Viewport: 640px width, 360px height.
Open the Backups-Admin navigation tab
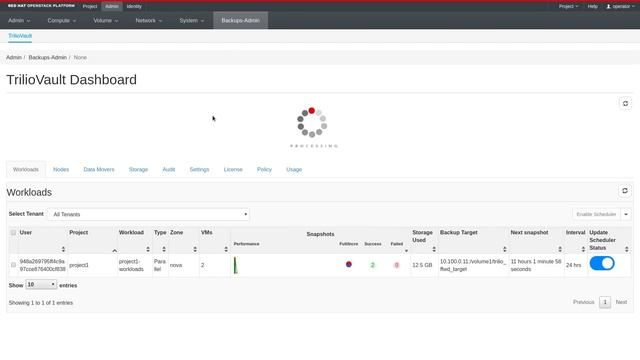point(240,20)
